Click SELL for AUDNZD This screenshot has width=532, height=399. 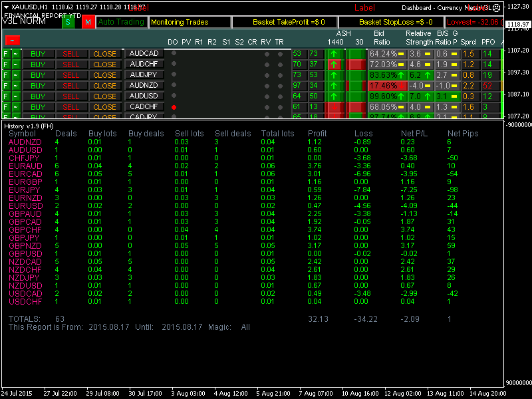(71, 86)
